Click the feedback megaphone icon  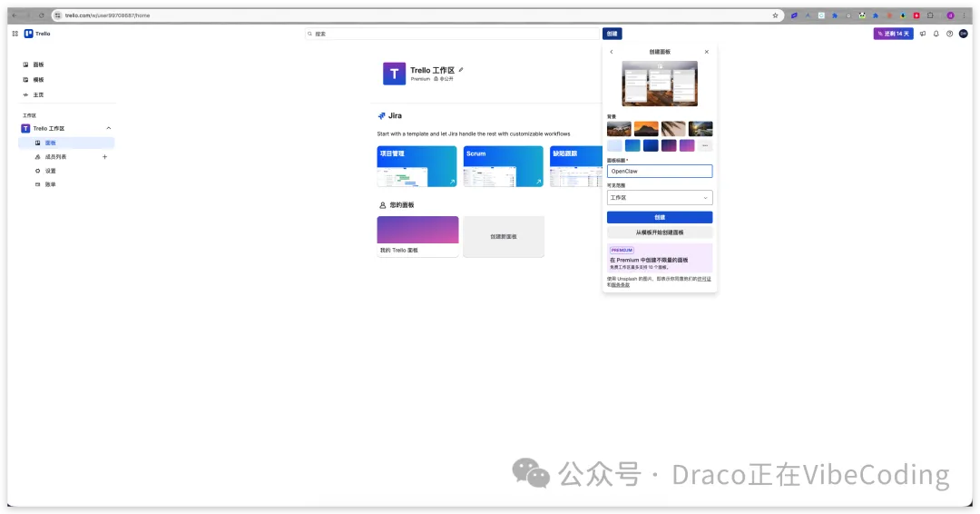pyautogui.click(x=923, y=34)
